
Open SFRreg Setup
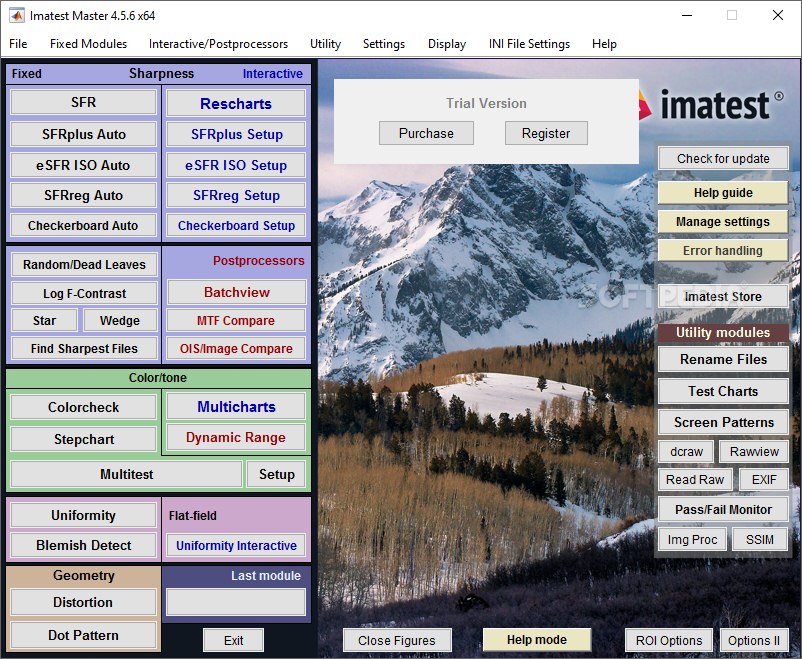click(236, 195)
